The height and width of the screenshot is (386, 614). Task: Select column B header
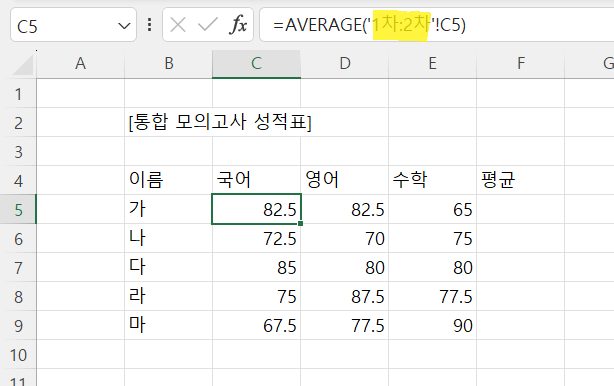(x=168, y=63)
